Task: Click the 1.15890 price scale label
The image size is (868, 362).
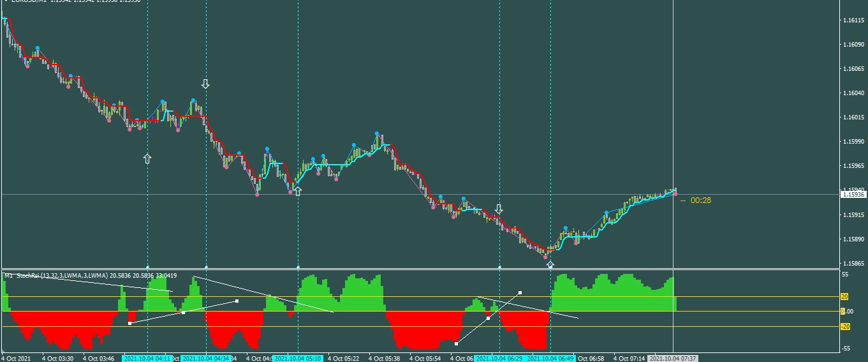Action: point(853,239)
